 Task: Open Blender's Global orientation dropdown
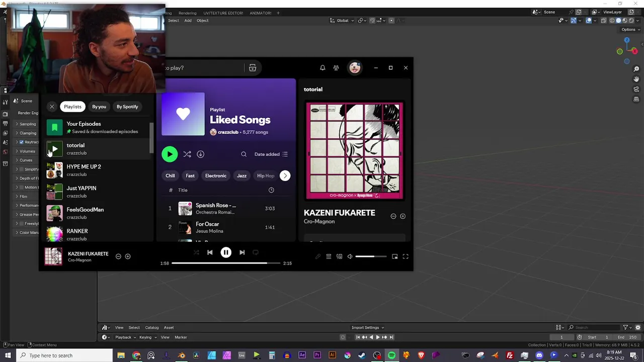tap(342, 21)
